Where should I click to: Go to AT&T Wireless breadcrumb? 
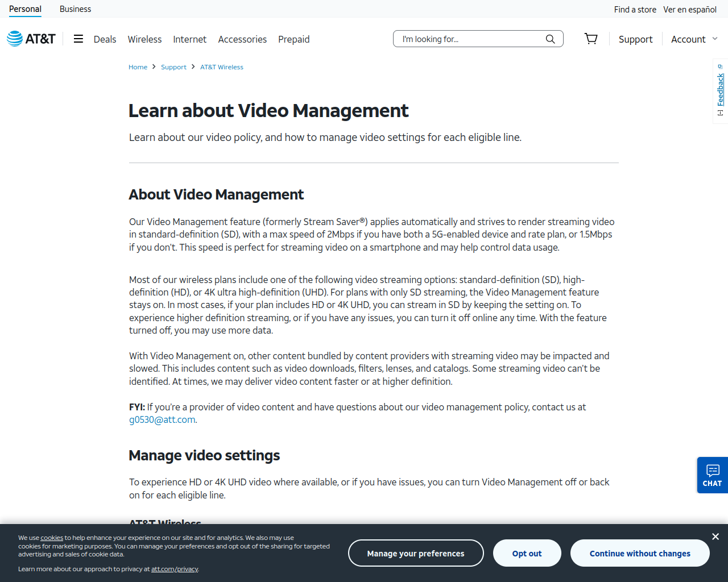coord(222,67)
